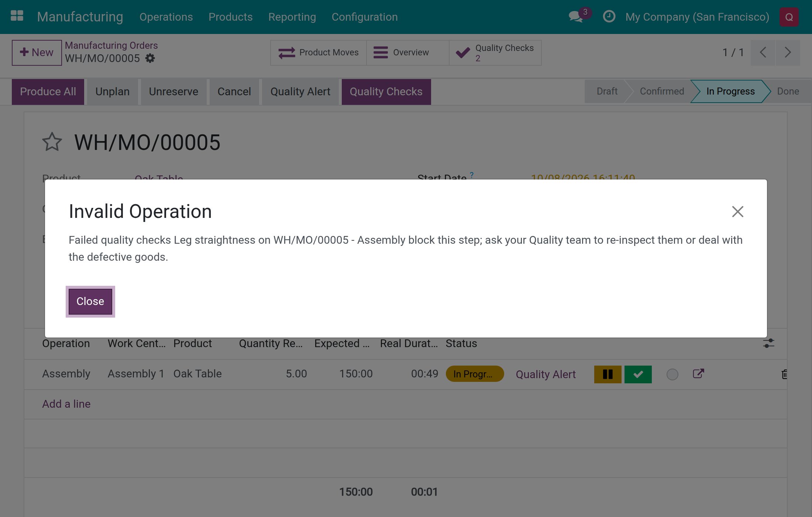Open company switcher My Company (San Francisco)
This screenshot has height=517, width=812.
pos(697,17)
